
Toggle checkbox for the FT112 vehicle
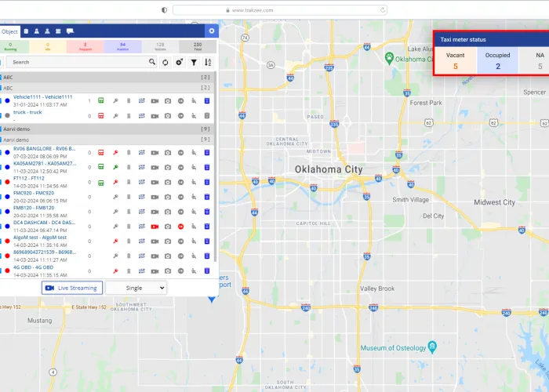click(x=2, y=182)
